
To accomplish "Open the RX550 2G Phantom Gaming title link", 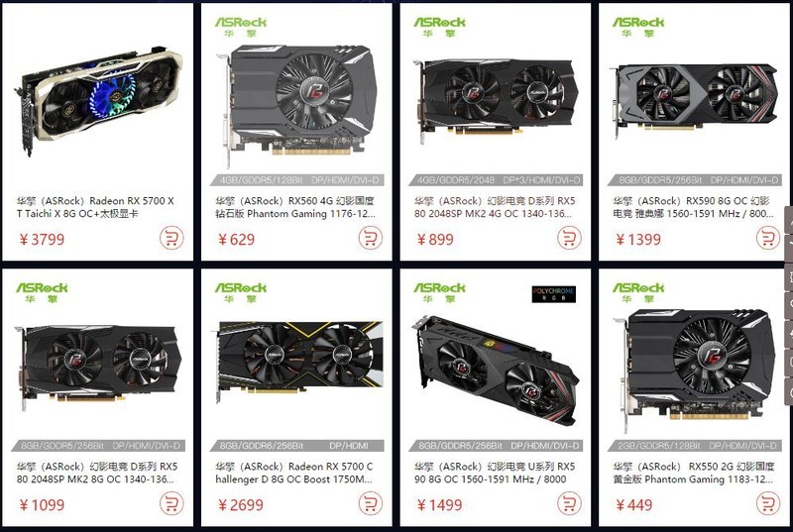I will 693,473.
